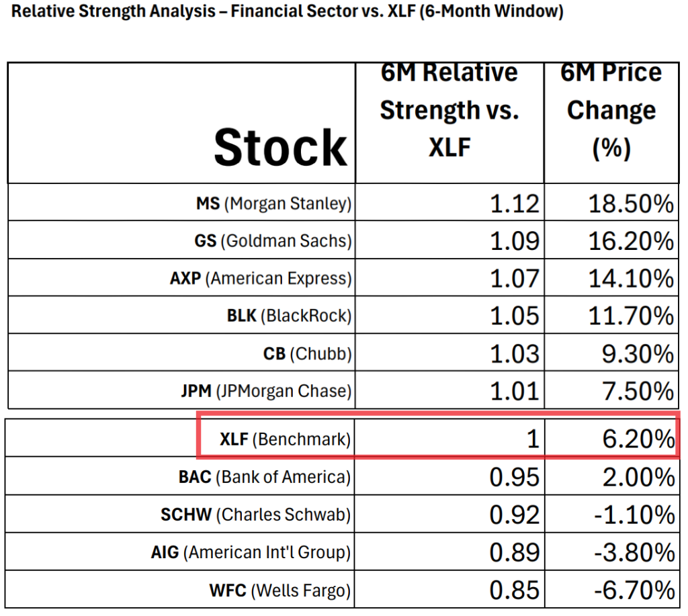Screen dimensions: 688x616
Task: Select the -6.70% price change cell
Action: pos(634,590)
